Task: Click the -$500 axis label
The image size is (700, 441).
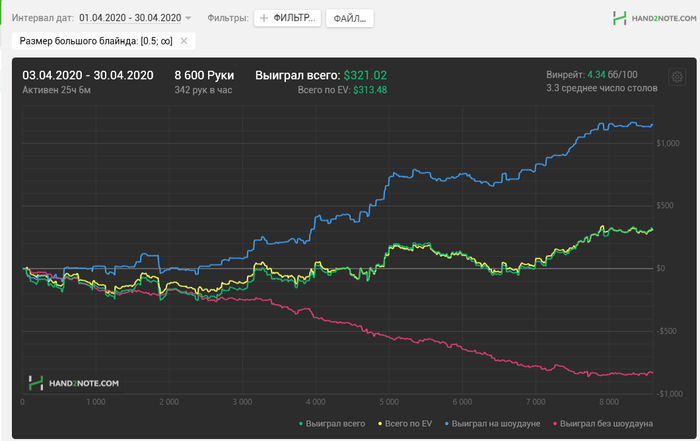Action: click(x=667, y=331)
